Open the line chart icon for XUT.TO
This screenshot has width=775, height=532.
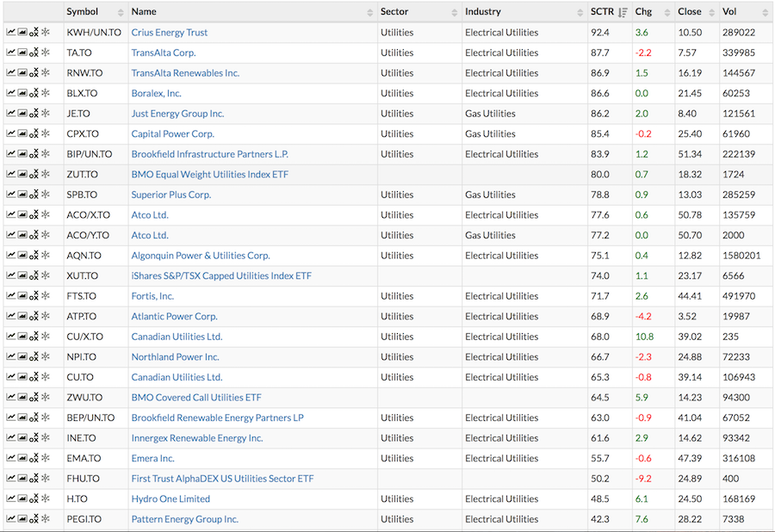pos(11,275)
